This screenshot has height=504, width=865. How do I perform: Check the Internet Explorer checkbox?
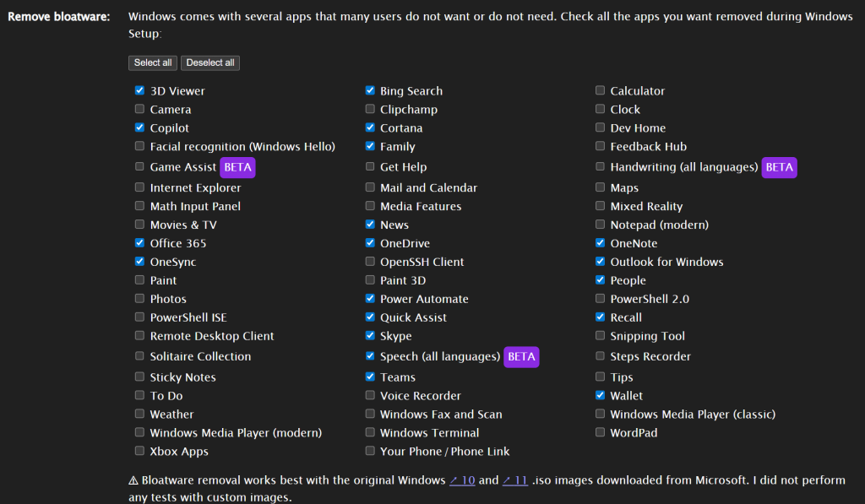[x=139, y=187]
